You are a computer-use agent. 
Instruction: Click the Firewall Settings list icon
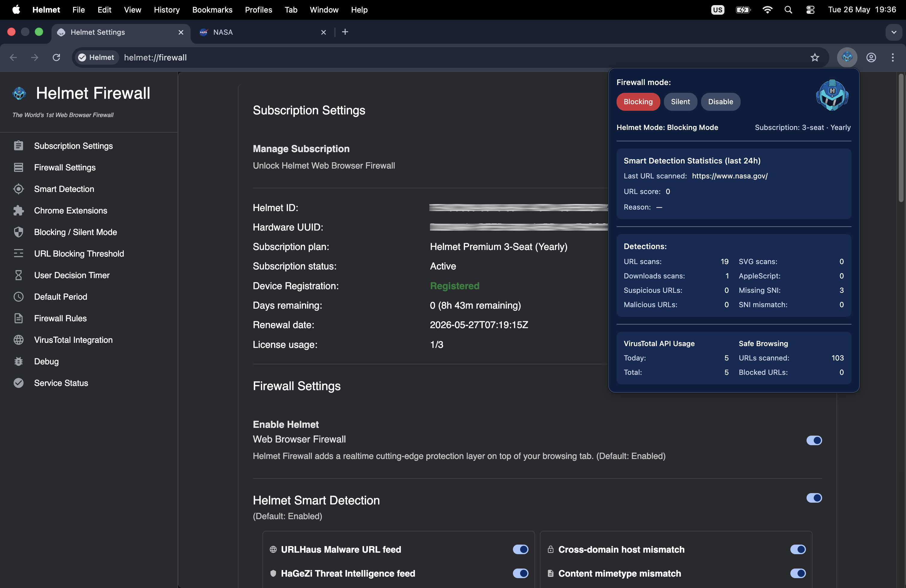tap(18, 167)
